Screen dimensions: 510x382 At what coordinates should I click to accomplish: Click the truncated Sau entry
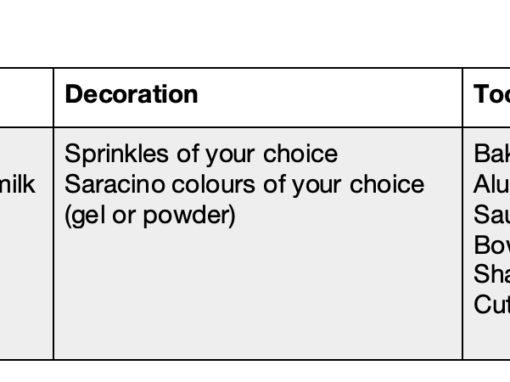[492, 214]
